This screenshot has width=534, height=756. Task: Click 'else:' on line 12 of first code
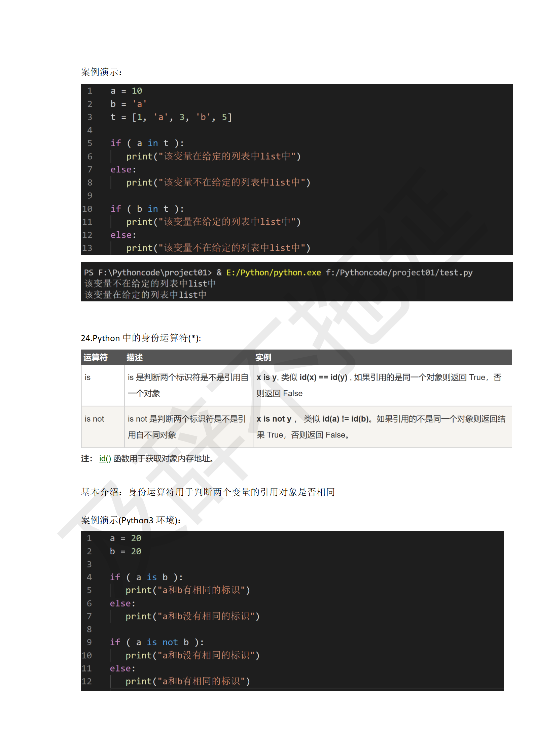click(123, 235)
